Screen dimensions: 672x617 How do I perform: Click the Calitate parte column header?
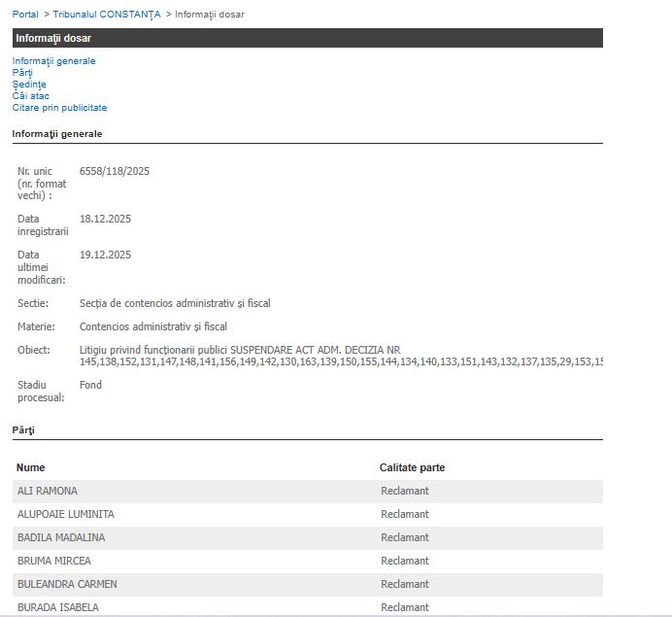412,468
